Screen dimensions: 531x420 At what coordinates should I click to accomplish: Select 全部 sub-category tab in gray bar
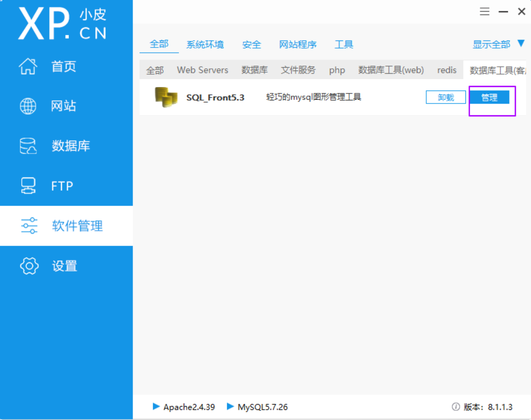[155, 70]
